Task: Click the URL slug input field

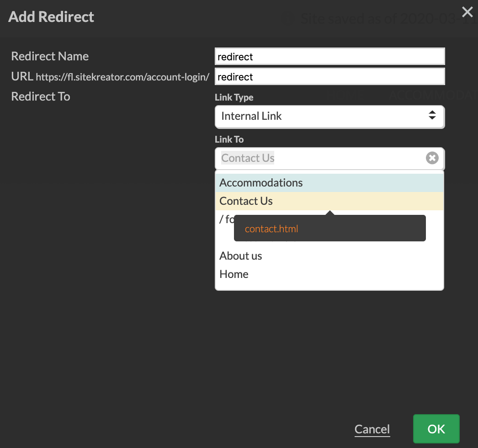Action: [329, 77]
